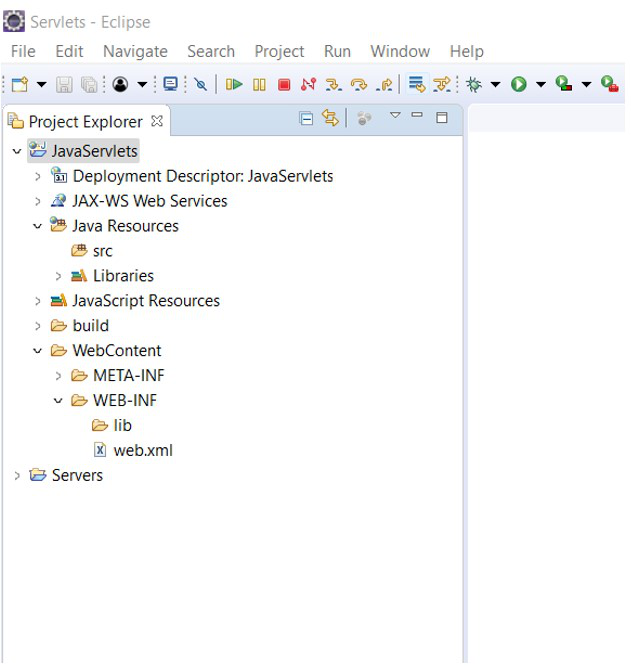
Task: Select the Project Explorer tab
Action: (x=85, y=122)
